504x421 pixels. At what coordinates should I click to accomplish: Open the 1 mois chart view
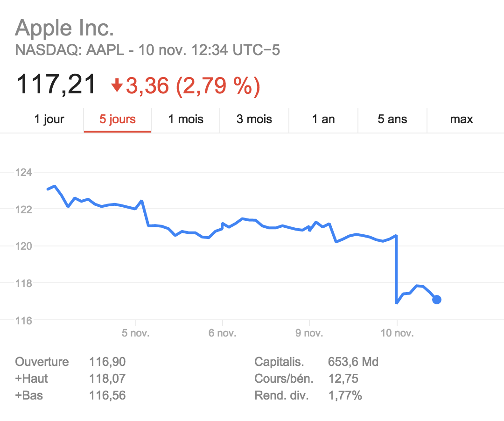tap(186, 119)
